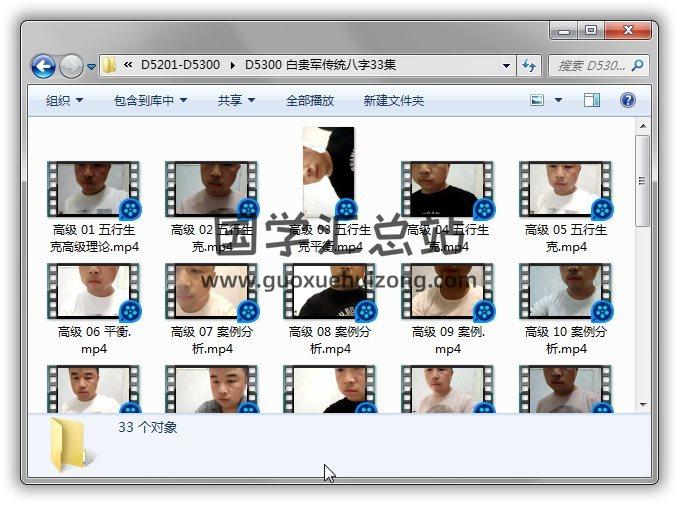
Task: Navigate to D5201-D5300 breadcrumb folder
Action: click(x=180, y=65)
